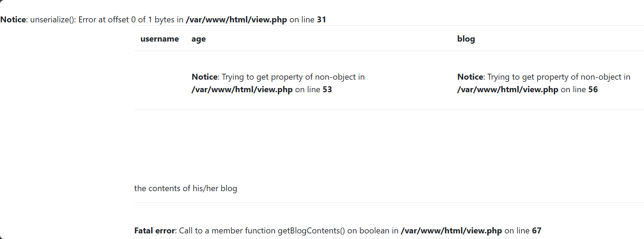This screenshot has height=239, width=644.
Task: Click the bold Fatal error label
Action: (x=154, y=231)
